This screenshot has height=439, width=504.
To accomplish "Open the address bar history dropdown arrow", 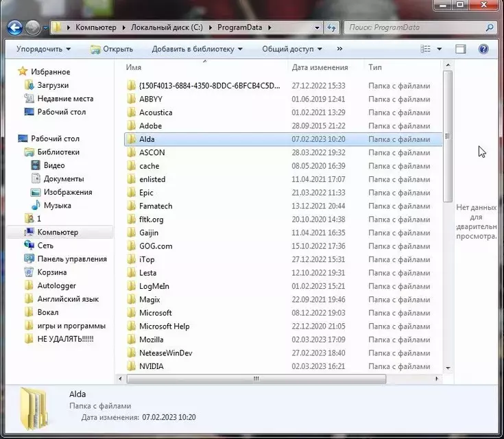I will (317, 27).
